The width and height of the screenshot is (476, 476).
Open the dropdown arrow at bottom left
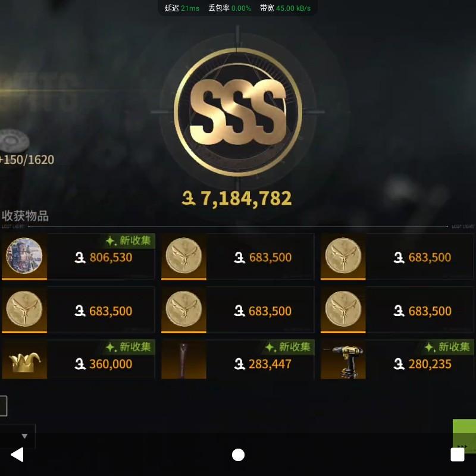tap(24, 436)
